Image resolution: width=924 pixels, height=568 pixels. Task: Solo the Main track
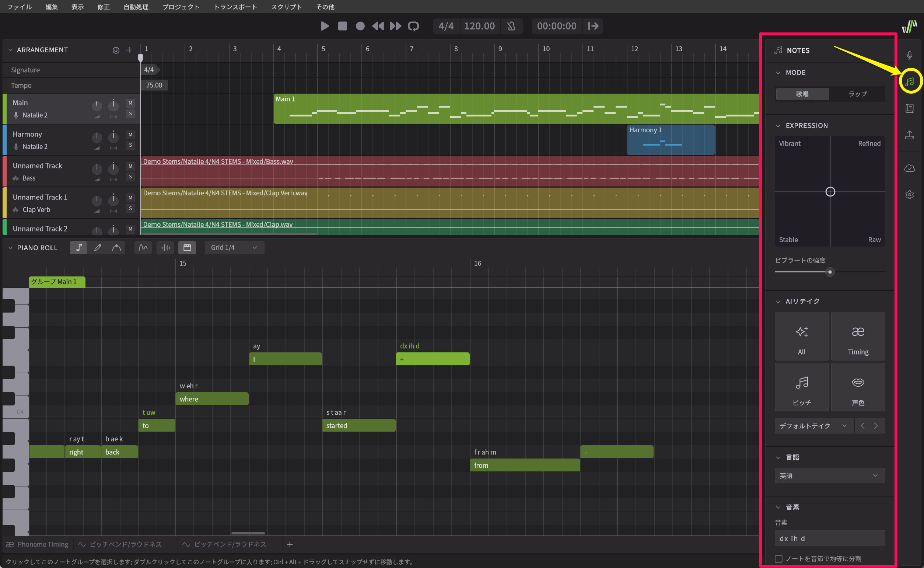point(130,114)
